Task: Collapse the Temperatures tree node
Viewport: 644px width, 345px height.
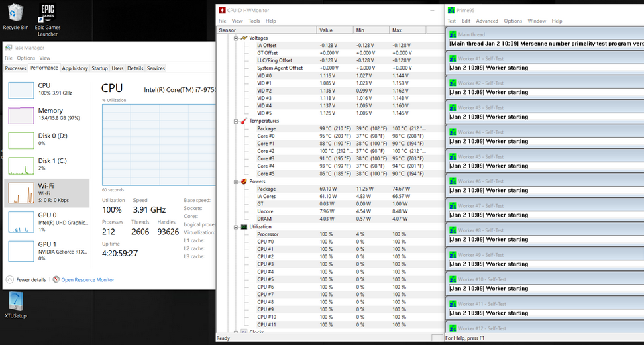Action: pyautogui.click(x=235, y=121)
